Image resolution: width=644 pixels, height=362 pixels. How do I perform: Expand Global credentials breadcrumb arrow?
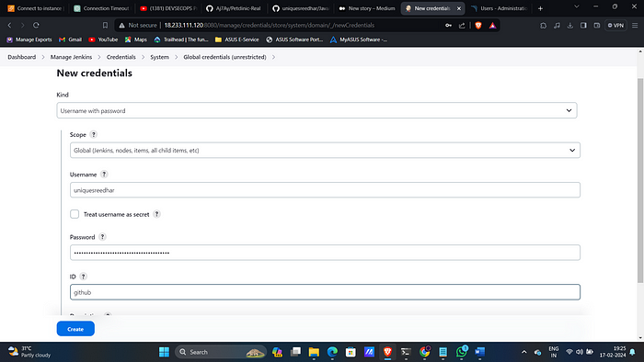click(273, 57)
